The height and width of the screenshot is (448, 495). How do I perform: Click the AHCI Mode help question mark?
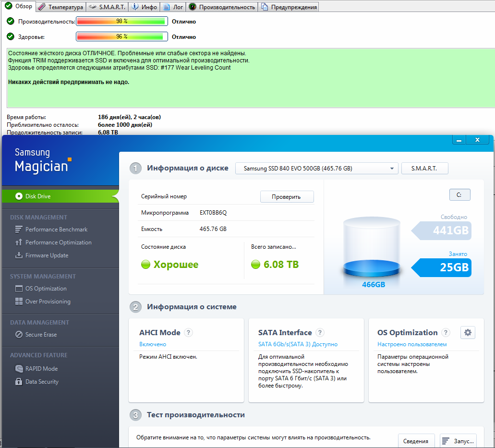[x=188, y=332]
